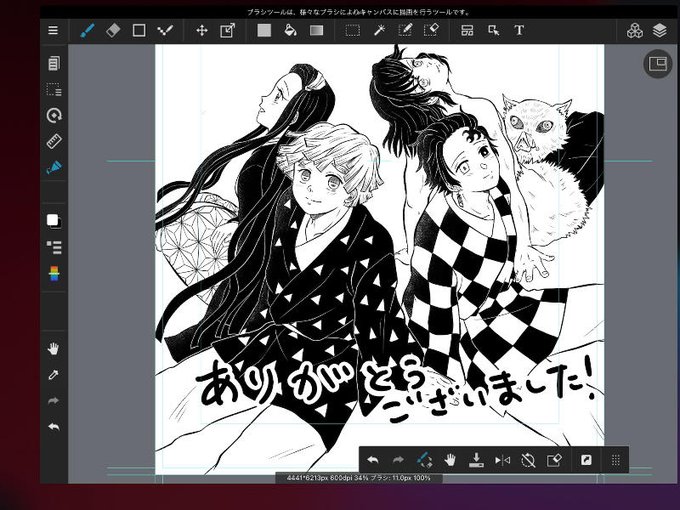The height and width of the screenshot is (510, 680).
Task: Select the Text tool
Action: click(x=519, y=30)
